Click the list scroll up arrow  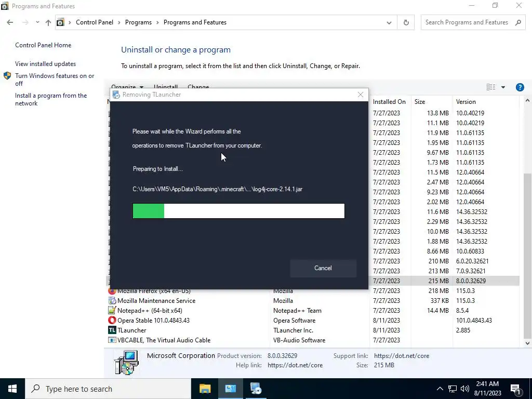tap(527, 101)
